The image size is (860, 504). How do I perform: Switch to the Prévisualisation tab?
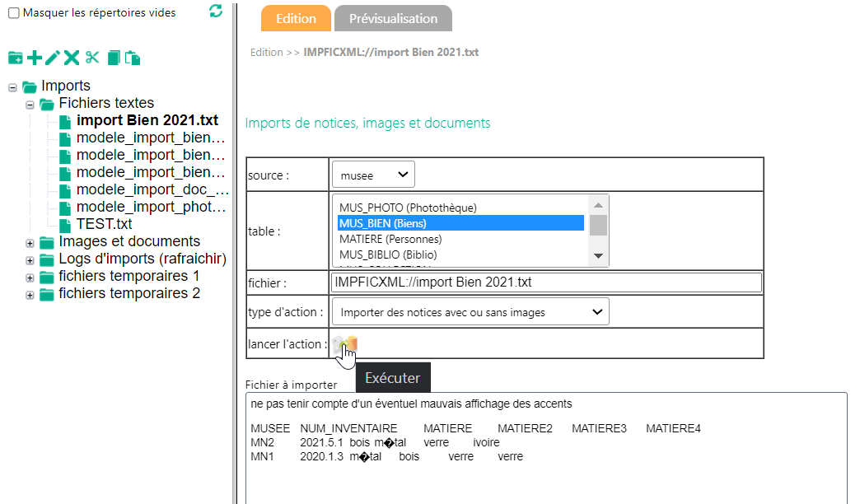(393, 18)
